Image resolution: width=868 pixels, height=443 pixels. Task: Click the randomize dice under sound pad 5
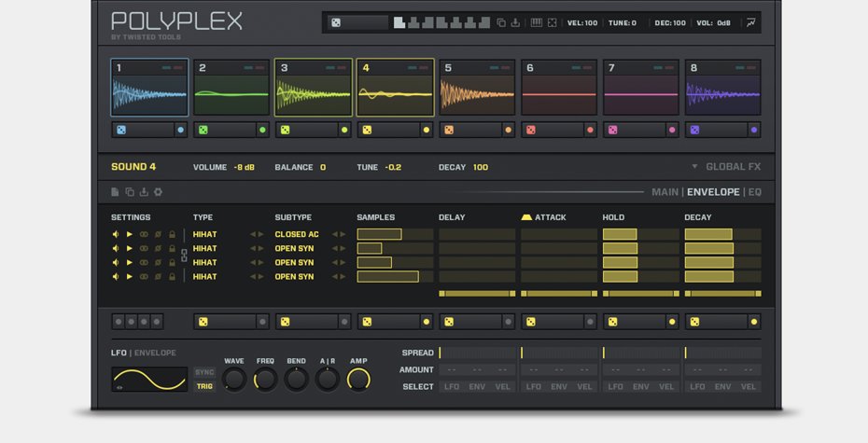pos(449,131)
